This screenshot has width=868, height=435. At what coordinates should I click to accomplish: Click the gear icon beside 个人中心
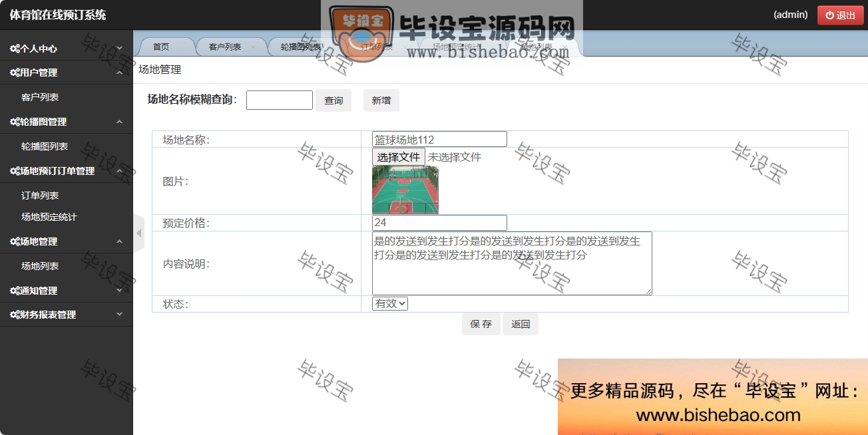pos(14,49)
